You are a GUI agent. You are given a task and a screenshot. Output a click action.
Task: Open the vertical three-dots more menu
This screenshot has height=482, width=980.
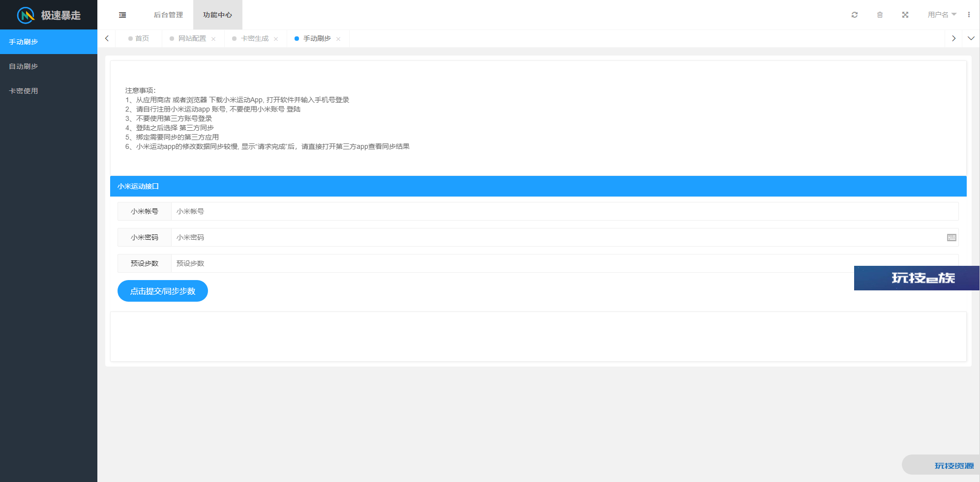pos(969,15)
